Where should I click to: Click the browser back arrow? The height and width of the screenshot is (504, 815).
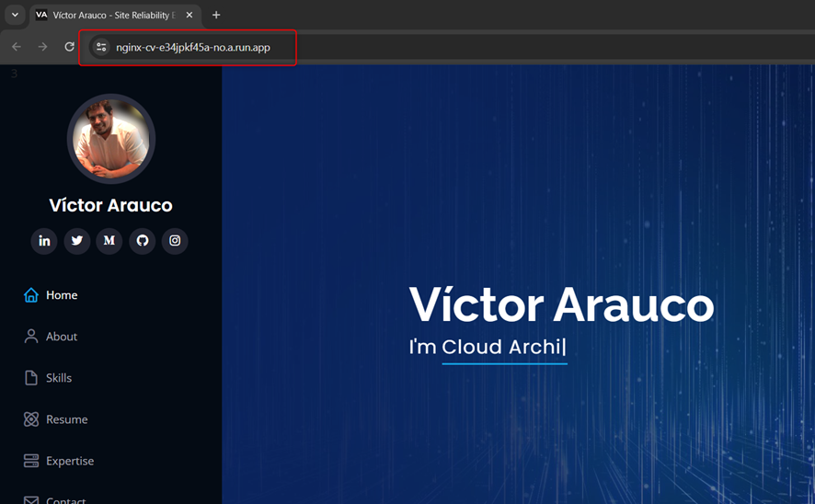point(17,47)
